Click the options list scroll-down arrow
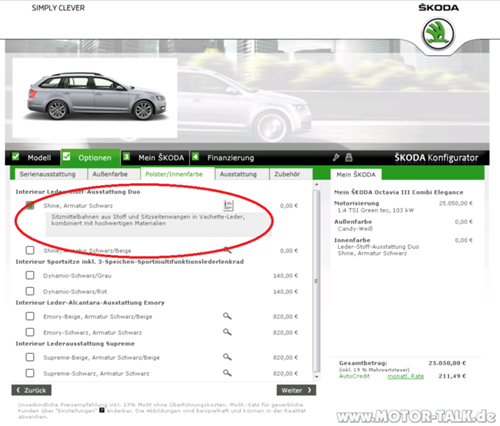Viewport: 500px width, 426px height. coord(316,377)
